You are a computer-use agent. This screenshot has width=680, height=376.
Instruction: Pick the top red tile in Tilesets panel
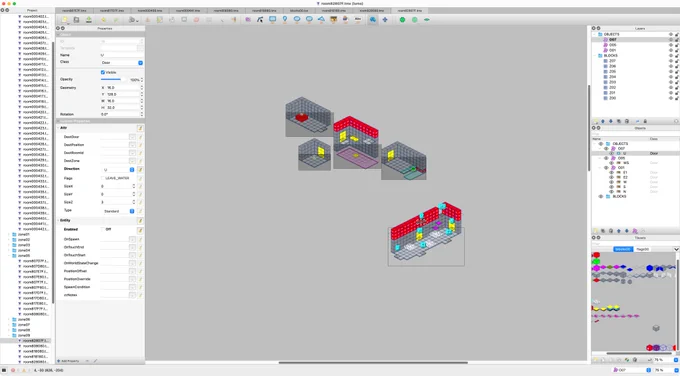pyautogui.click(x=596, y=255)
